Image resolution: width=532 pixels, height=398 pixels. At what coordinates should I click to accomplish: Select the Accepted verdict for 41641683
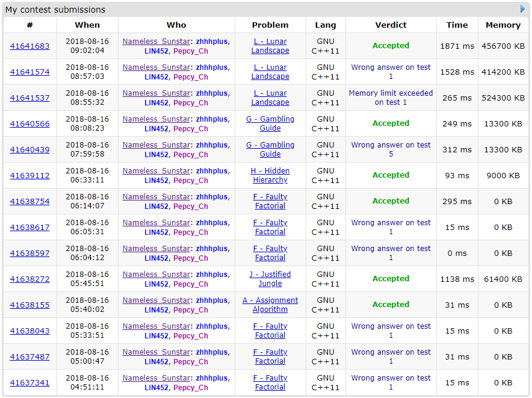pos(391,46)
